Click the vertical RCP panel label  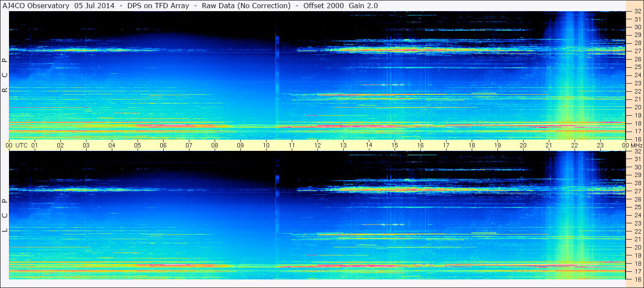coord(5,75)
